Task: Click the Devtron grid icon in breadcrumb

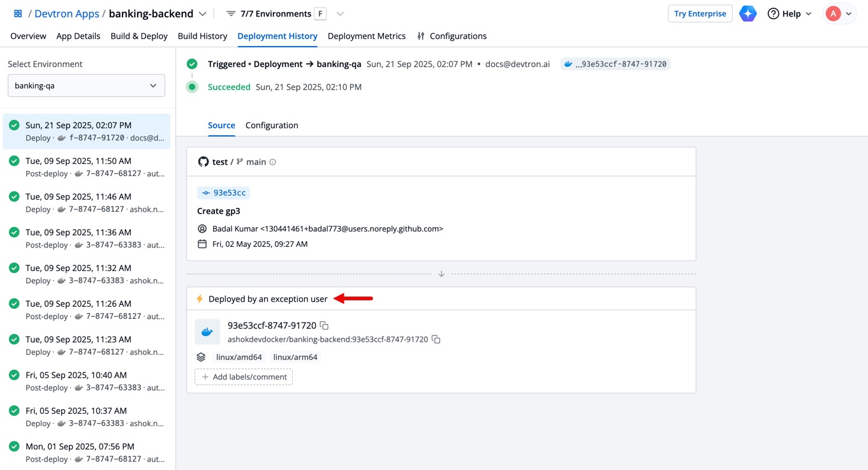Action: point(17,13)
